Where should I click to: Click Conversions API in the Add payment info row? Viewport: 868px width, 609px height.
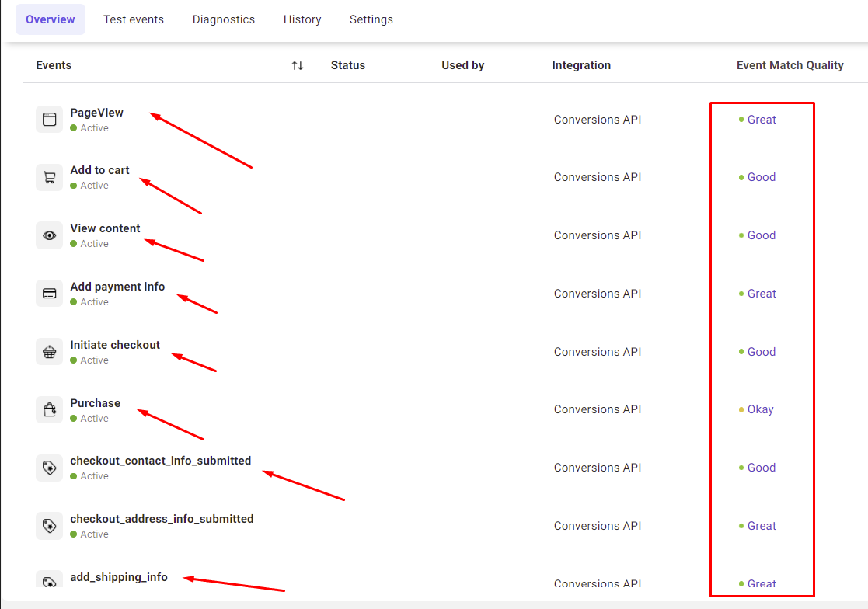[x=598, y=293]
